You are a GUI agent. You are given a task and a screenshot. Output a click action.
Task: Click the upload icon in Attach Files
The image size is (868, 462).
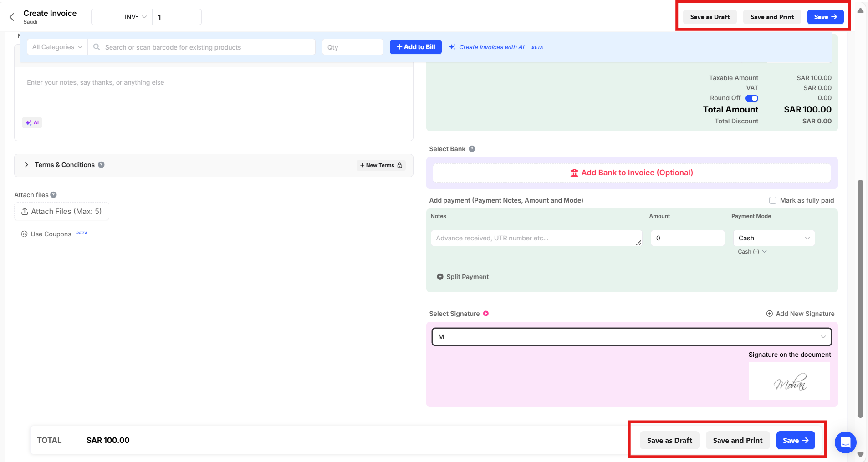[x=25, y=212]
